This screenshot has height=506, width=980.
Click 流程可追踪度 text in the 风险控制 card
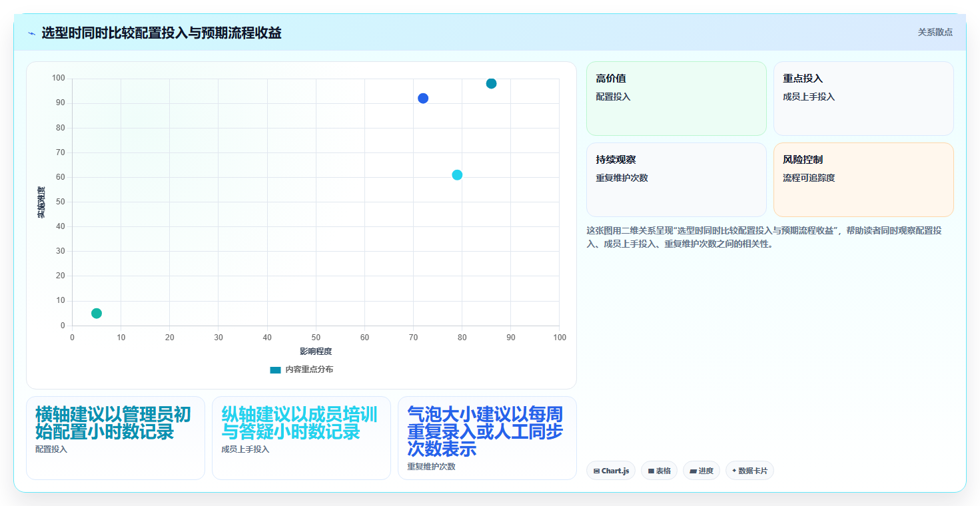coord(809,178)
